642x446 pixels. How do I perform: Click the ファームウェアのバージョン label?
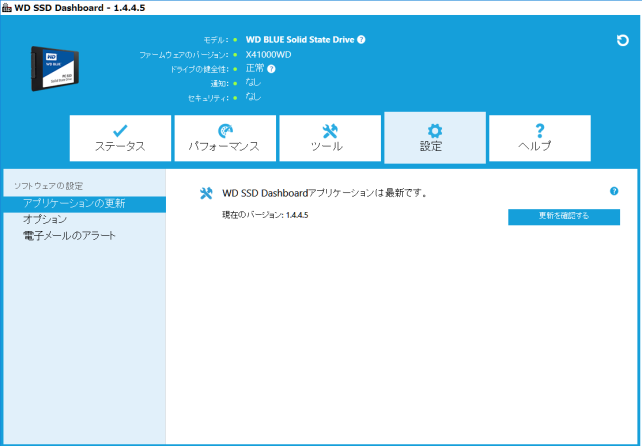[x=184, y=55]
